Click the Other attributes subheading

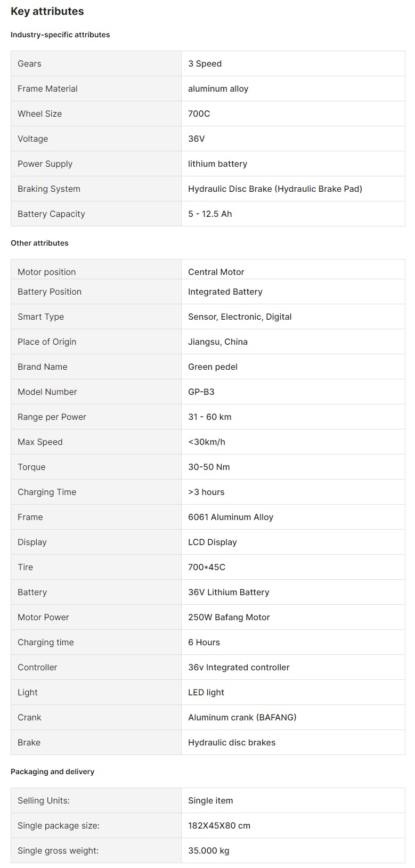[x=39, y=243]
